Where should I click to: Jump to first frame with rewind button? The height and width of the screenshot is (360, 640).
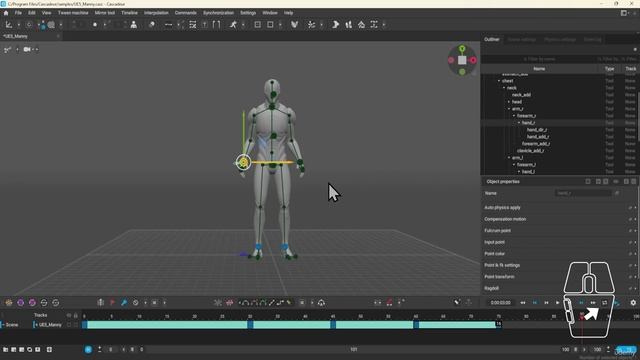523,303
